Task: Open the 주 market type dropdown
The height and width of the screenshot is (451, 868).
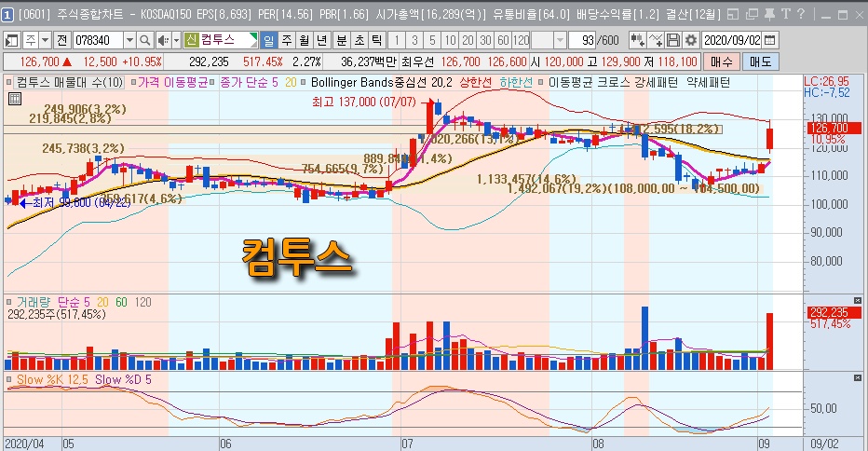Action: tap(46, 40)
